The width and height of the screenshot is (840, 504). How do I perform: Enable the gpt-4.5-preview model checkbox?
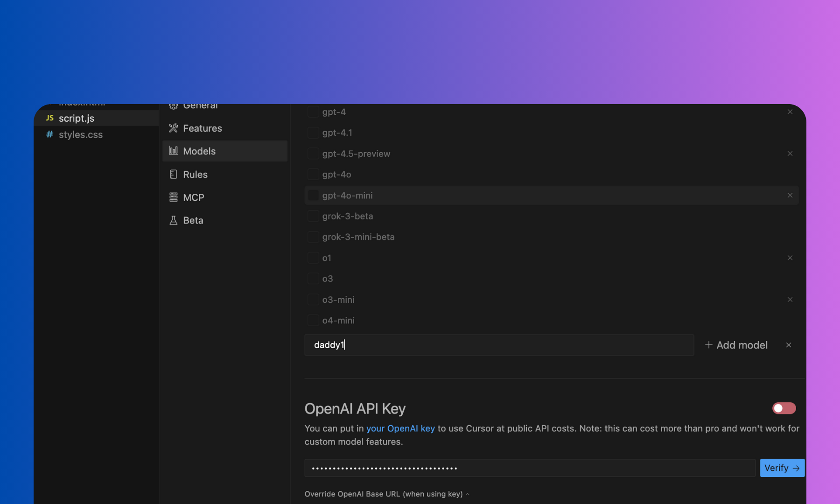(x=313, y=154)
